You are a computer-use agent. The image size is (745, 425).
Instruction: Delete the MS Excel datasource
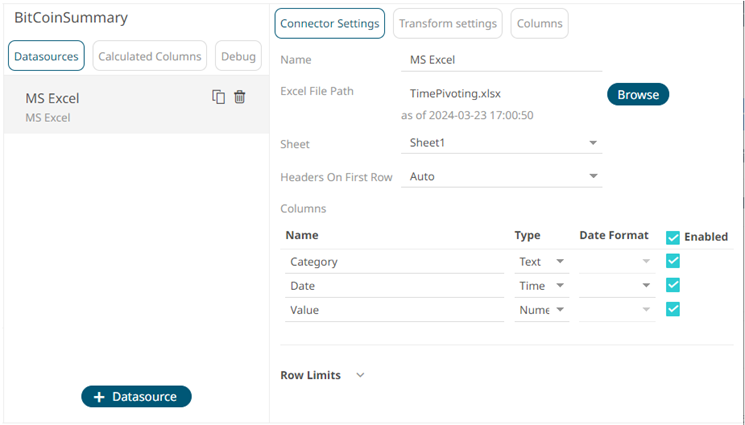240,97
